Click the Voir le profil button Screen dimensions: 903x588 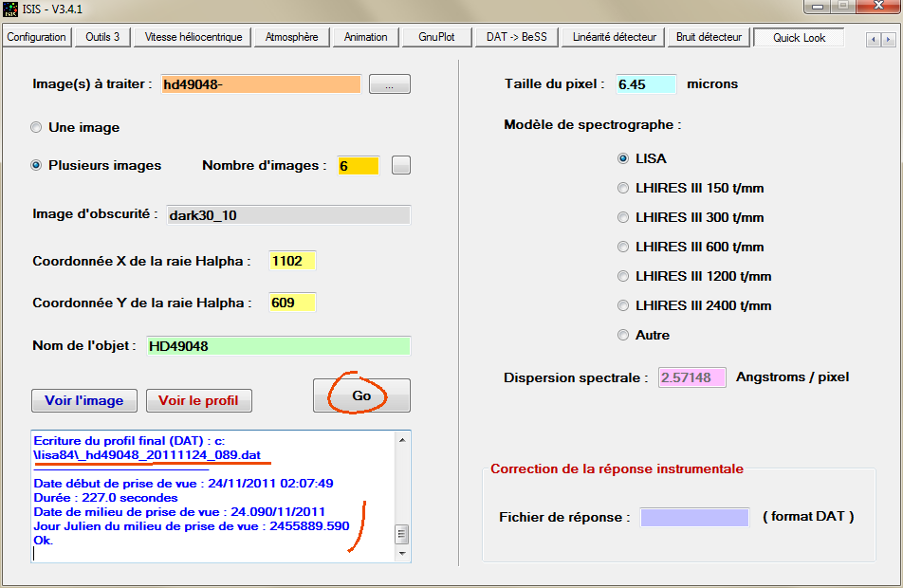point(197,400)
